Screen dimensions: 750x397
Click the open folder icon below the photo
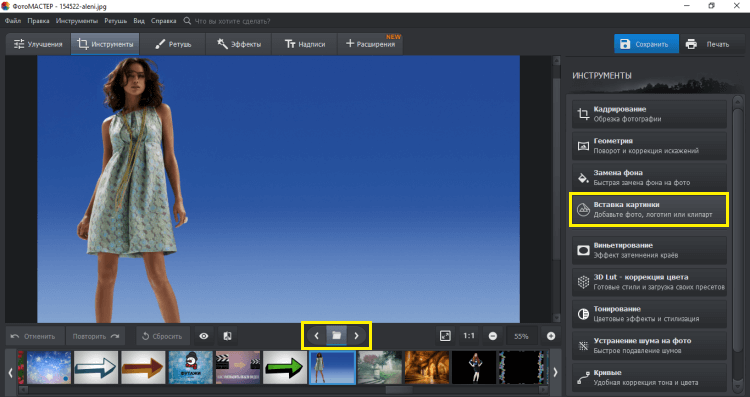[x=336, y=336]
